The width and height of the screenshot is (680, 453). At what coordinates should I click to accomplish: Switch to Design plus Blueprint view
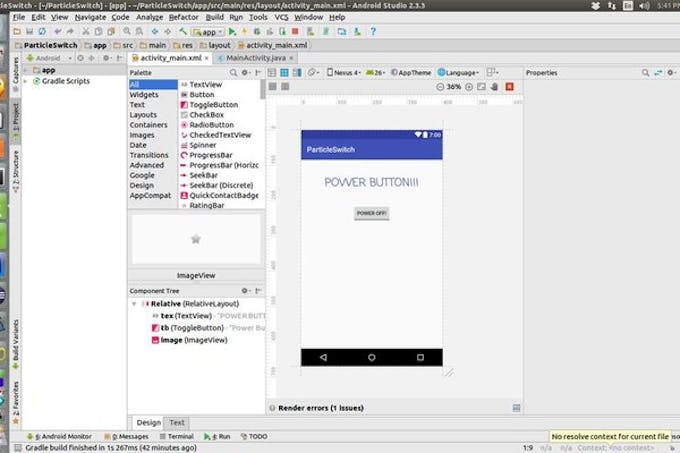(x=297, y=73)
